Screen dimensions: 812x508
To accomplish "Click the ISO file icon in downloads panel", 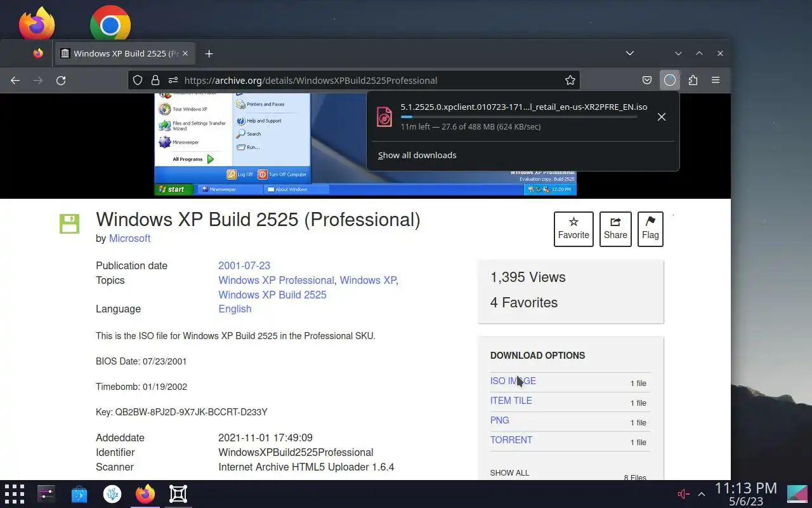I will 384,117.
